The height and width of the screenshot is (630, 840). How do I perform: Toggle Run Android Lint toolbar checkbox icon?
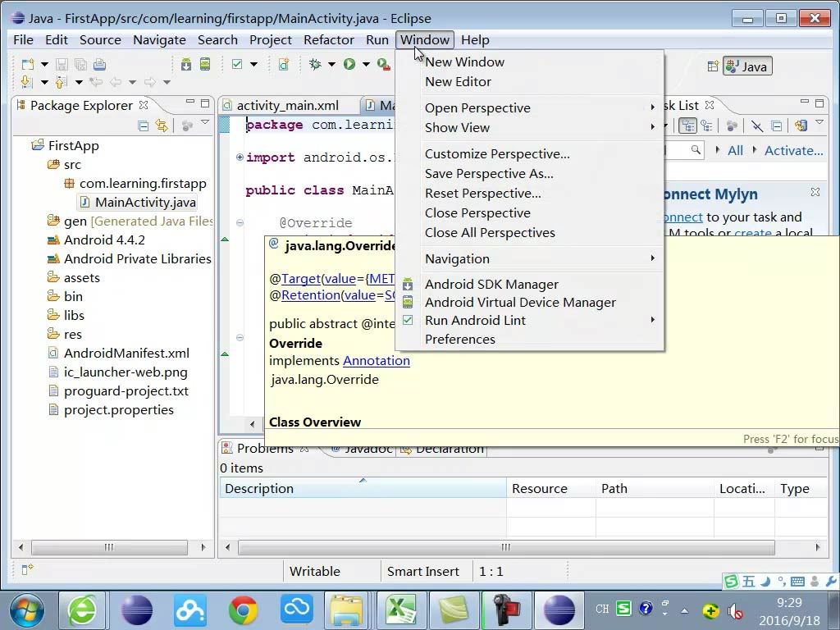coord(237,65)
